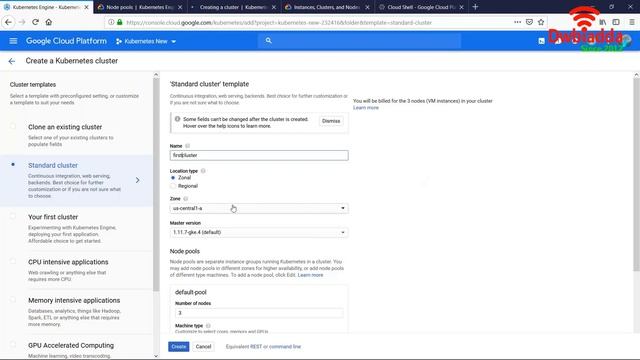Click the Number of nodes field

coord(259,313)
